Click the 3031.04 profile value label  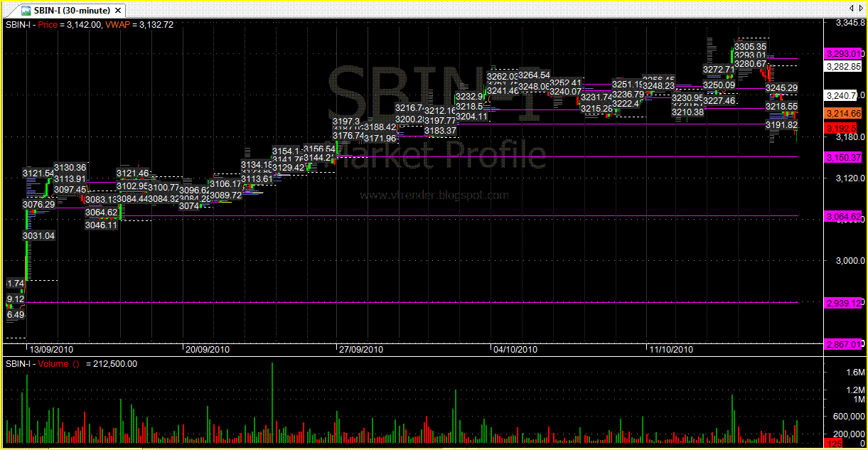(38, 235)
